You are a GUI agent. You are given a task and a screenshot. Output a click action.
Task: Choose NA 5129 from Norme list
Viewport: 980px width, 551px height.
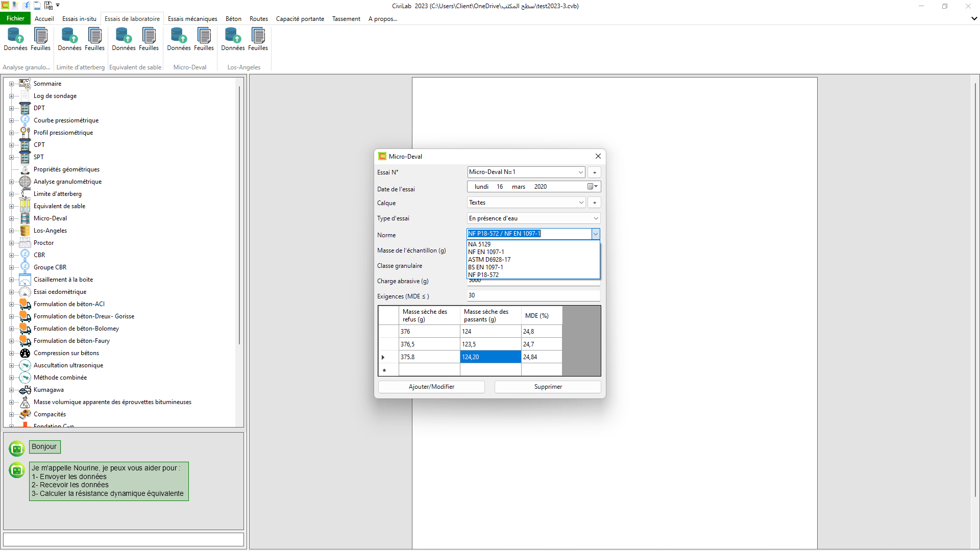click(x=533, y=244)
